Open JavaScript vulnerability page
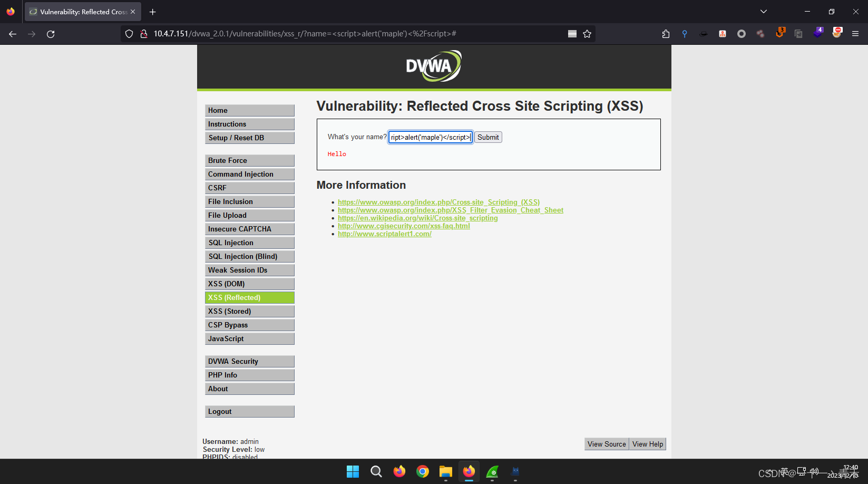868x484 pixels. tap(250, 338)
